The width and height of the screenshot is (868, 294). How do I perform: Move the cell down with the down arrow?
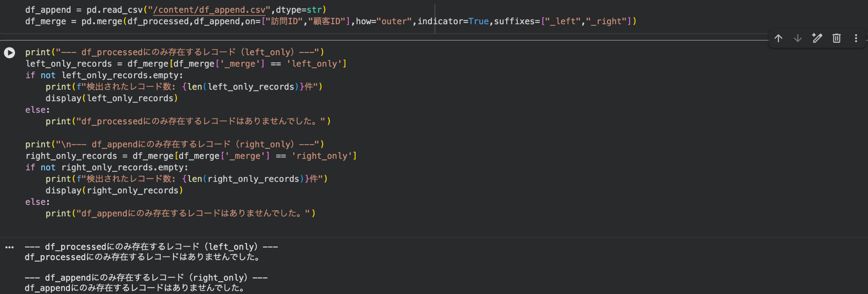point(798,38)
